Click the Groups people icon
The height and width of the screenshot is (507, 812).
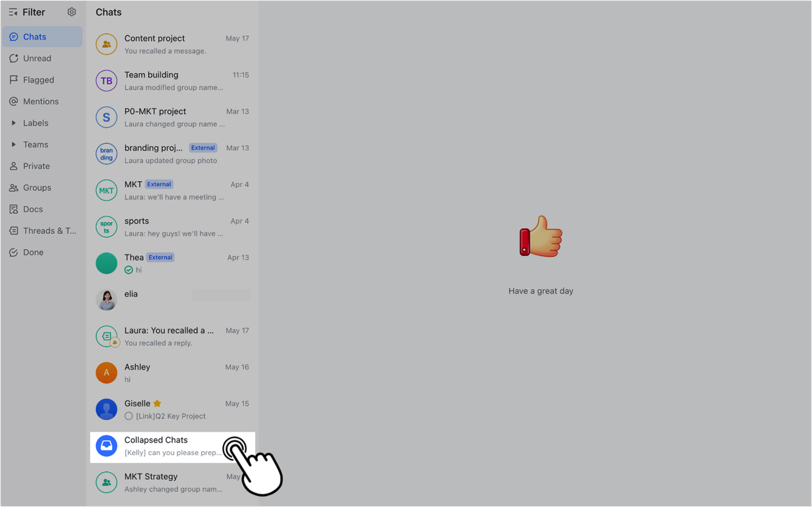(x=14, y=188)
